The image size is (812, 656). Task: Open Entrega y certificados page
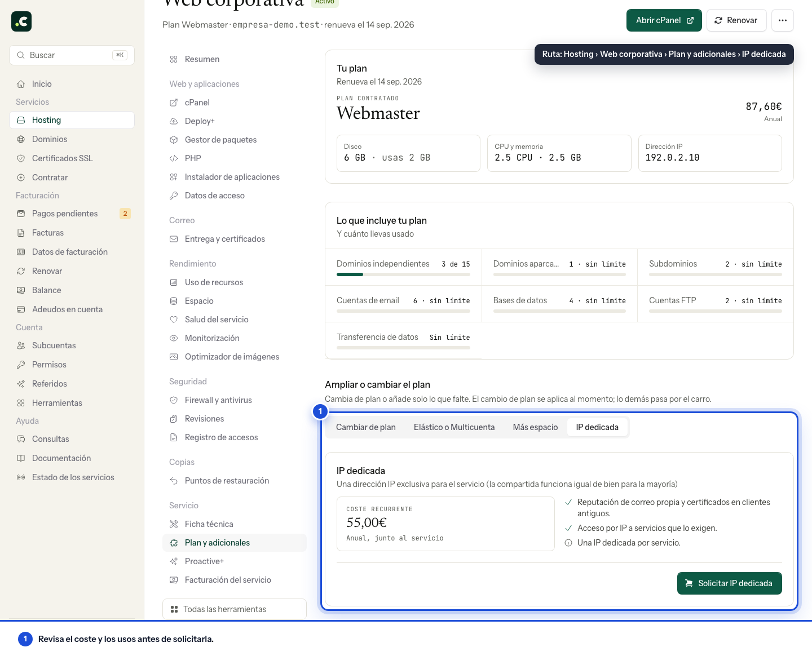coord(235,239)
